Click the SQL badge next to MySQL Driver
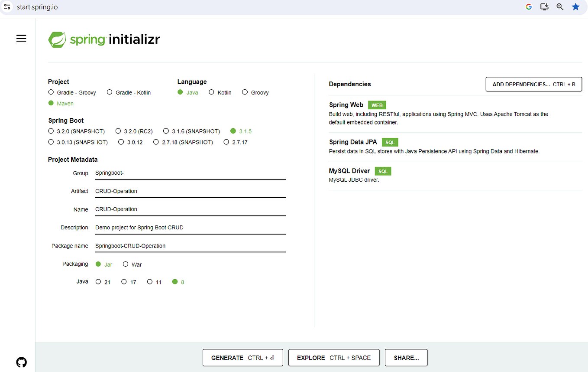Image resolution: width=588 pixels, height=372 pixels. (383, 171)
